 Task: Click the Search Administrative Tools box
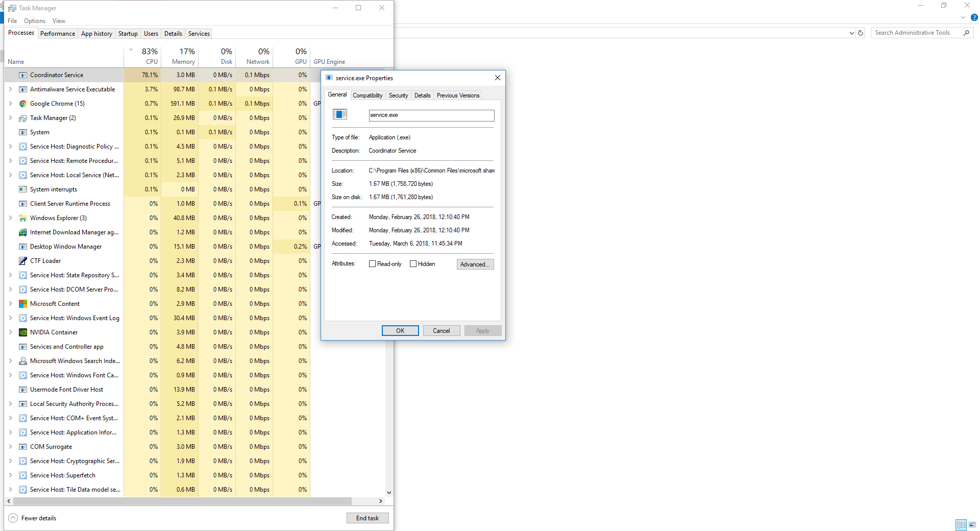(x=922, y=33)
